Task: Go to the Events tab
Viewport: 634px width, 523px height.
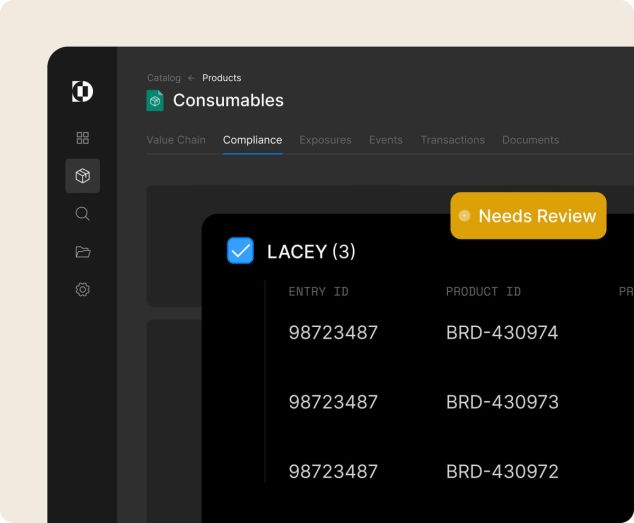Action: click(386, 140)
